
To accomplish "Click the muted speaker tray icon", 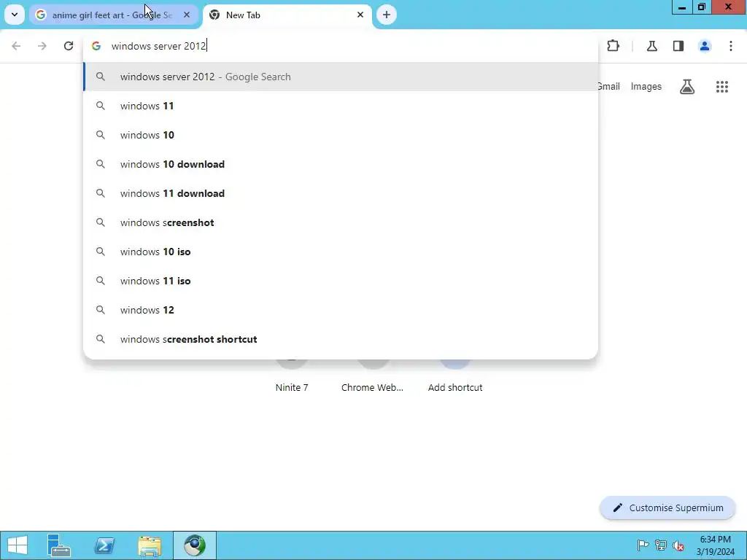I will (x=678, y=545).
